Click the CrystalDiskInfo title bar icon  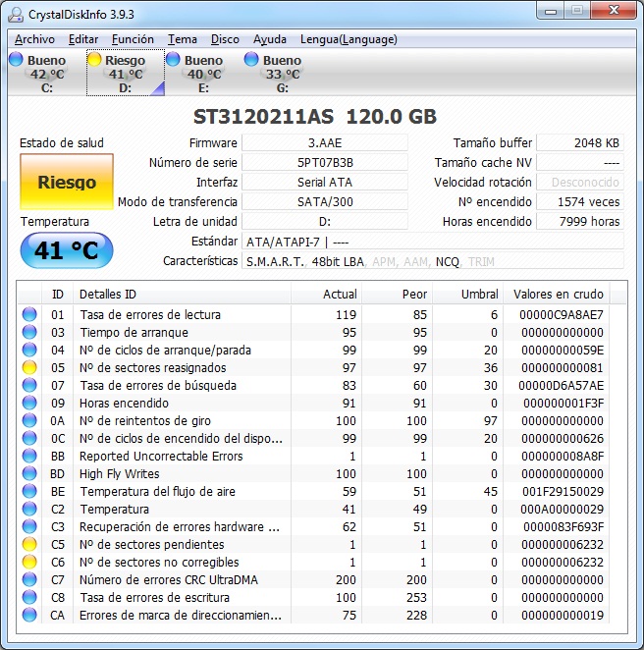[16, 14]
